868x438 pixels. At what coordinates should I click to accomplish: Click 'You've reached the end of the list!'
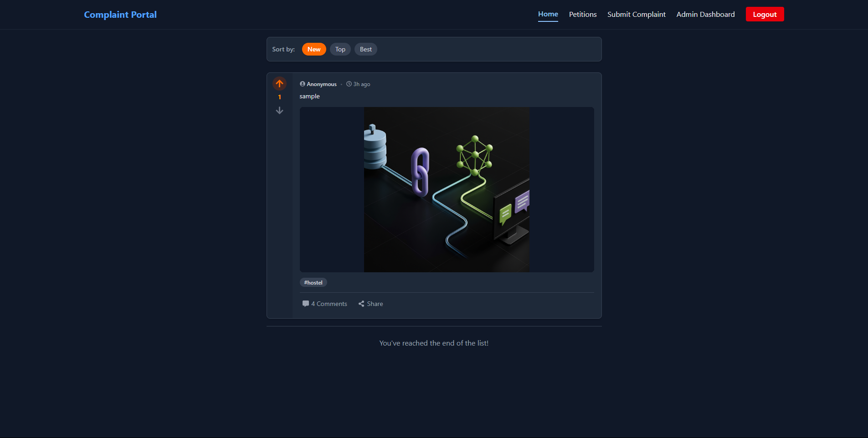click(x=434, y=343)
